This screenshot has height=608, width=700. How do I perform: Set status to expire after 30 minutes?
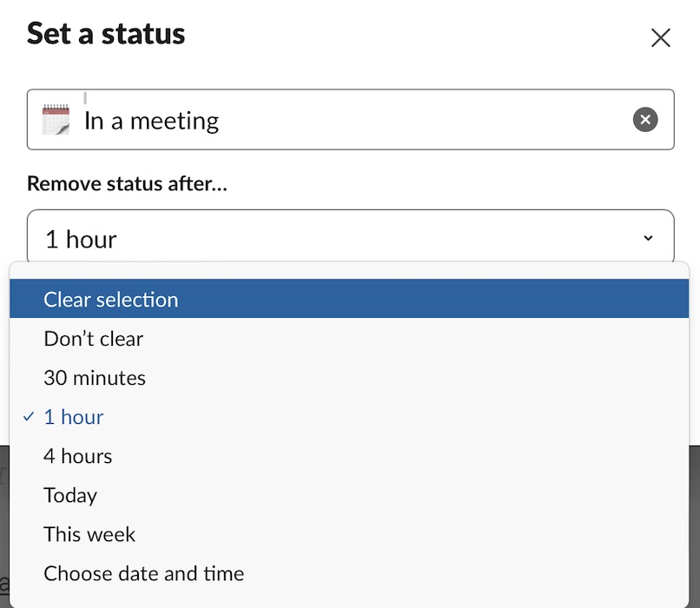(x=95, y=378)
